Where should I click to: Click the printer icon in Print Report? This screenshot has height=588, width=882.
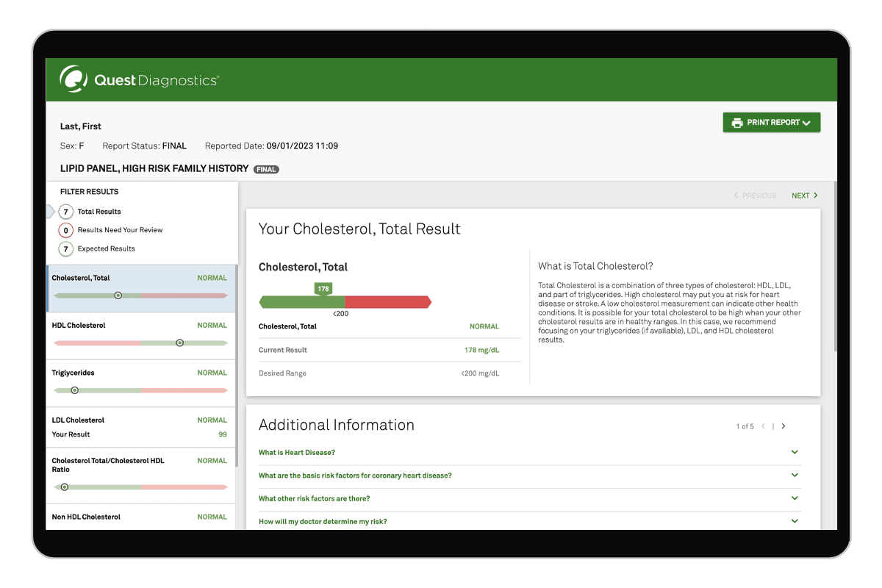[x=736, y=123]
